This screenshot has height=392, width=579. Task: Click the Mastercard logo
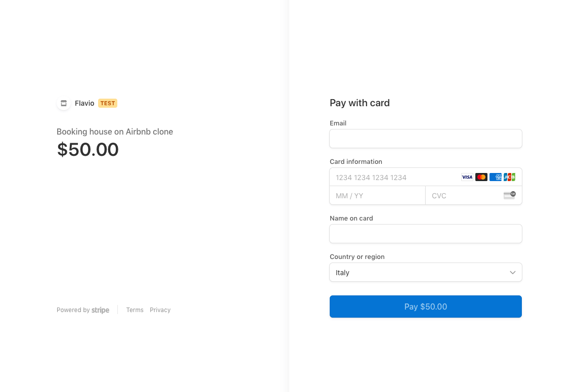coord(481,177)
